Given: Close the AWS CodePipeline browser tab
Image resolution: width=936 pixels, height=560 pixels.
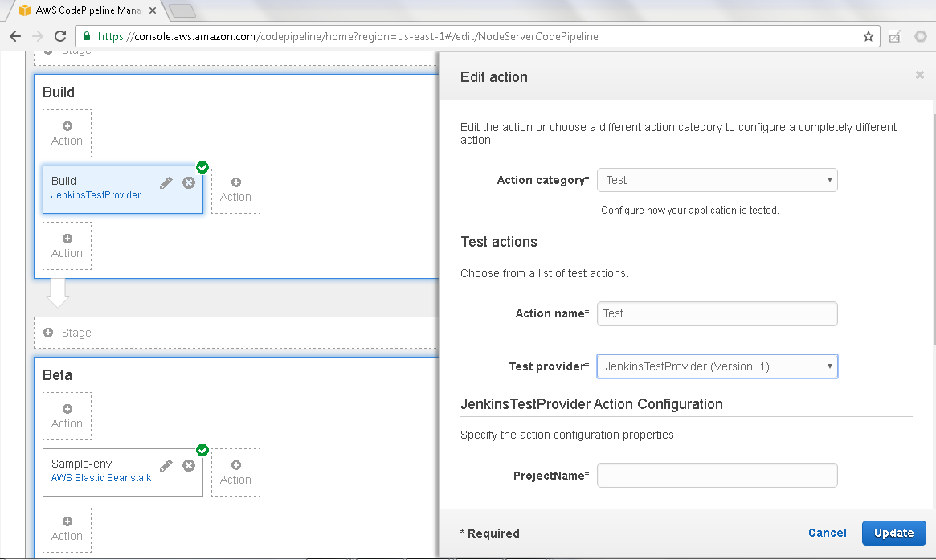Looking at the screenshot, I should (x=153, y=10).
